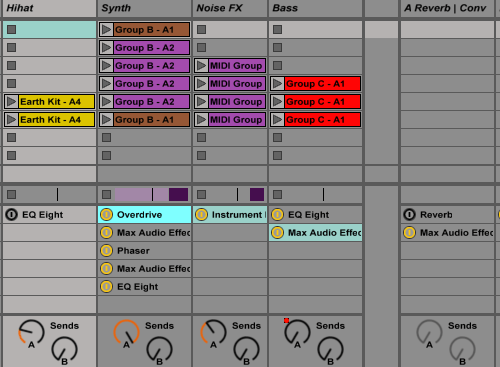Launch the top MIDI Group clip in Noise FX
Screen dimensions: 500x367
201,66
